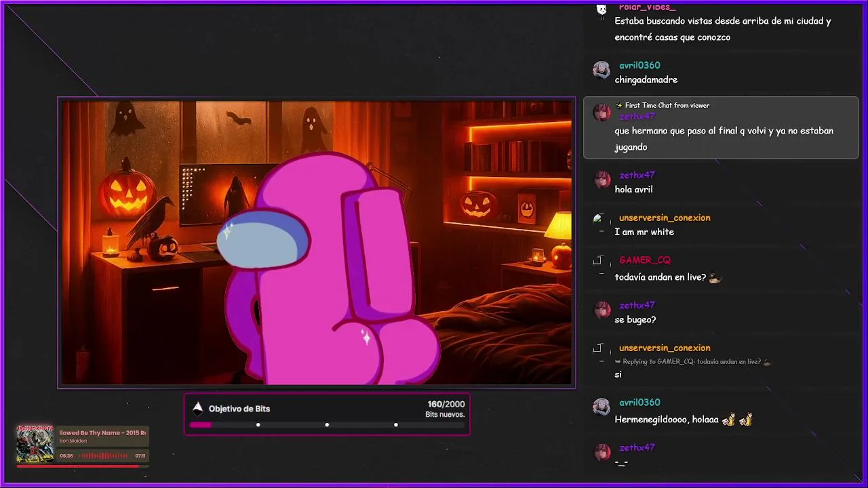Click message todavía andan en live?
This screenshot has height=488, width=868.
[660, 277]
